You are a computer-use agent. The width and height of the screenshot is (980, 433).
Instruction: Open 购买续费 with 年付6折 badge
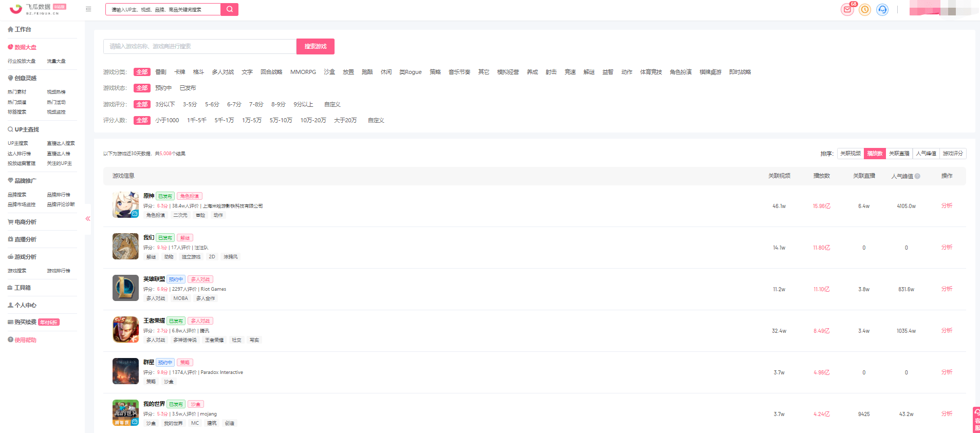[x=33, y=322]
